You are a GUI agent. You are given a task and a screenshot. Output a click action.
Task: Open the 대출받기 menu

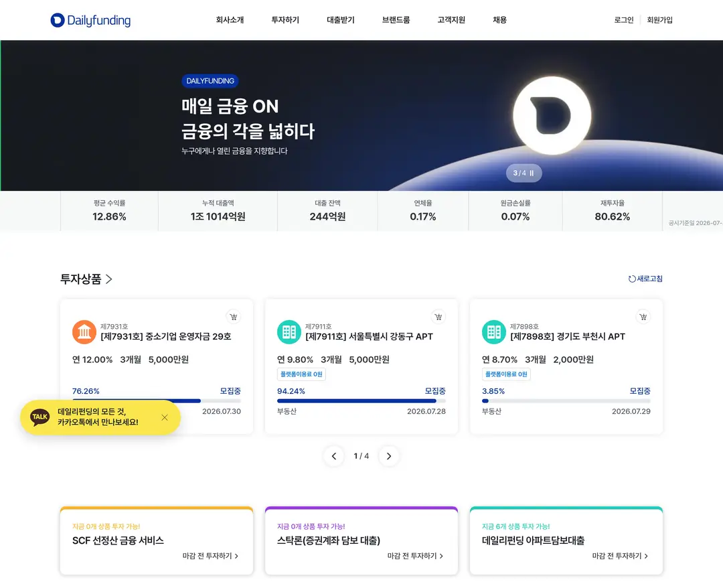(340, 20)
